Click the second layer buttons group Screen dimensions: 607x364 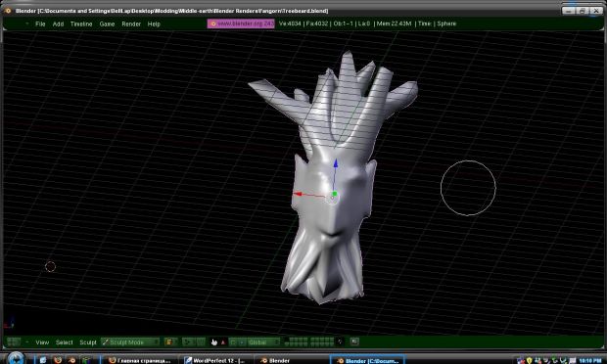[x=322, y=341]
